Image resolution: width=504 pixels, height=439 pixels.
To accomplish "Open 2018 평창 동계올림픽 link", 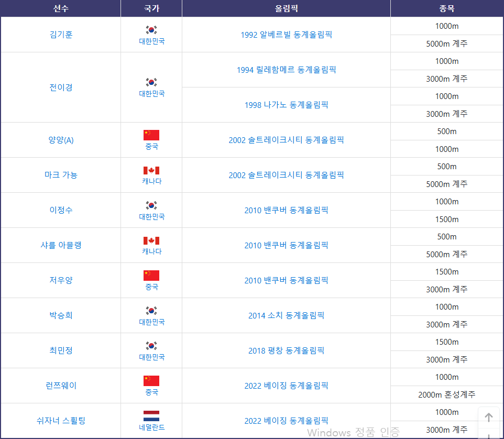I will pos(287,350).
